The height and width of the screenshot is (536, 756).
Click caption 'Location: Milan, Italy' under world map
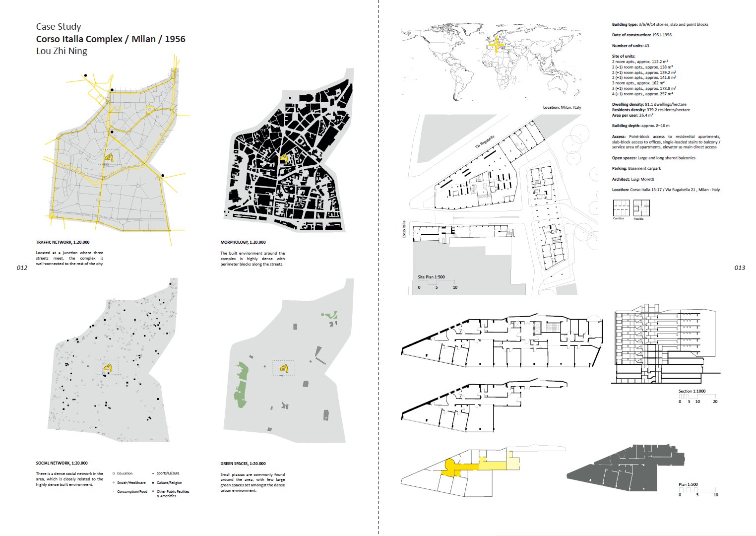562,107
